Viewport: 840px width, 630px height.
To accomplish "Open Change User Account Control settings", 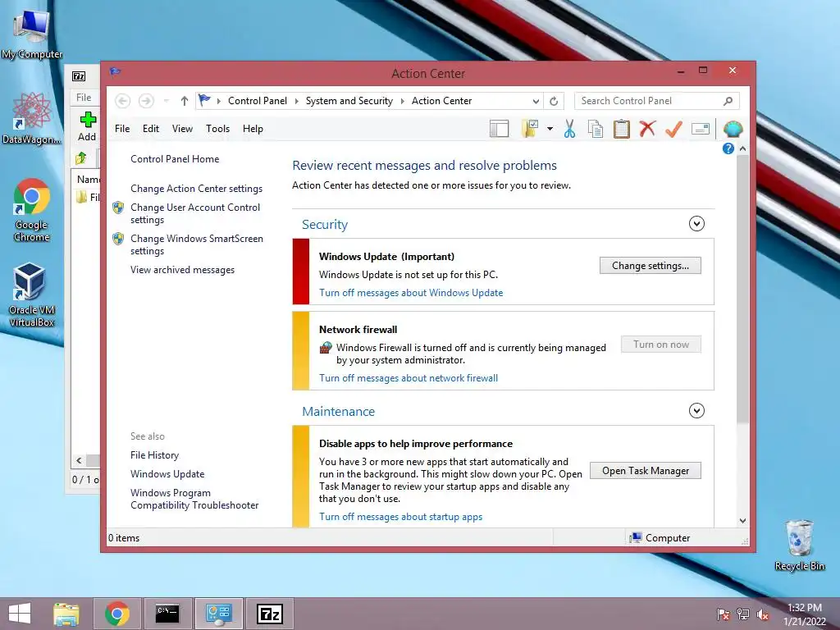I will tap(195, 213).
